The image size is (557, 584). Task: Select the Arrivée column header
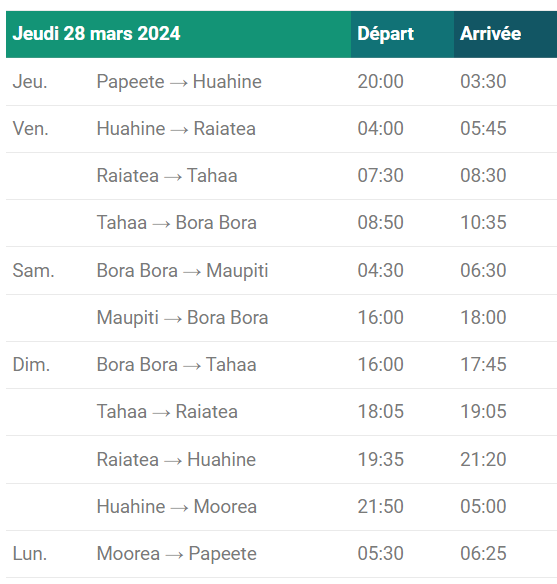(490, 34)
